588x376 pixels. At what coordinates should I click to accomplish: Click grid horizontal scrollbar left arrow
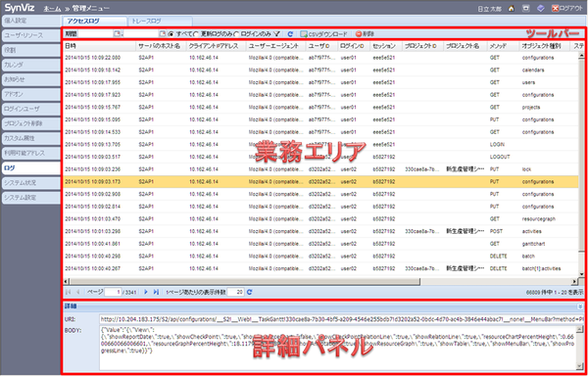click(x=66, y=281)
